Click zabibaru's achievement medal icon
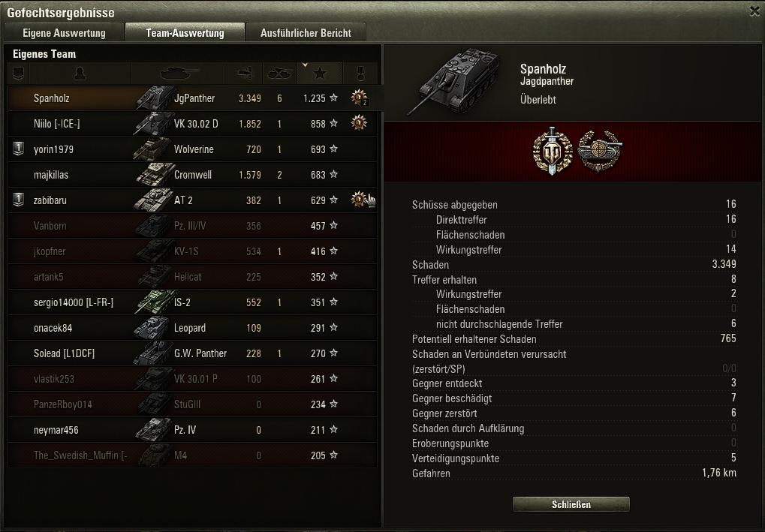This screenshot has width=765, height=532. click(359, 200)
